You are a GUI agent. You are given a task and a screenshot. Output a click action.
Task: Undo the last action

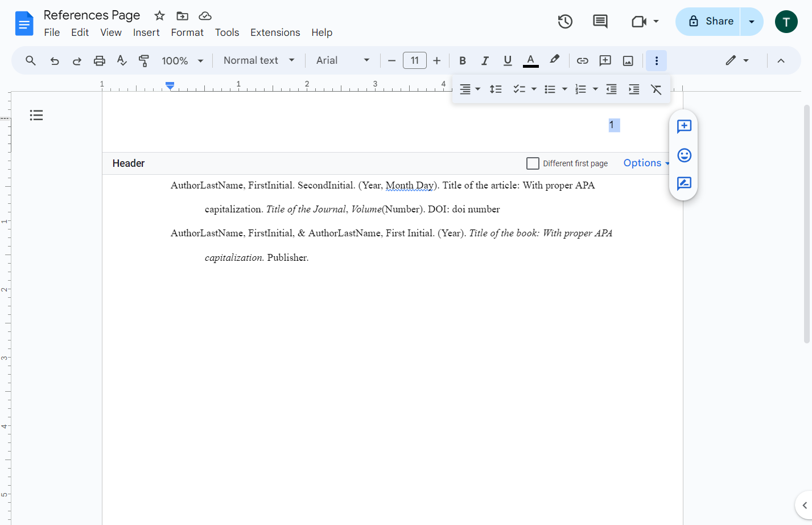pos(55,60)
